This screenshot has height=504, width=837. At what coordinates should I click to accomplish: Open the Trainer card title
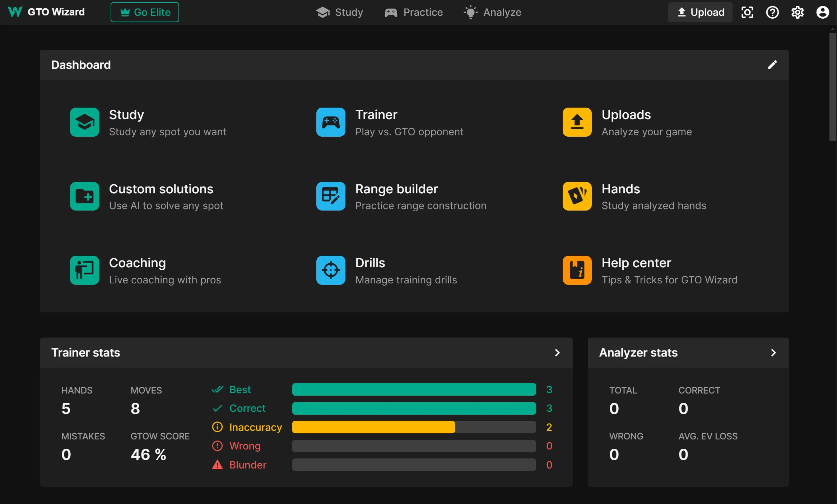tap(376, 115)
